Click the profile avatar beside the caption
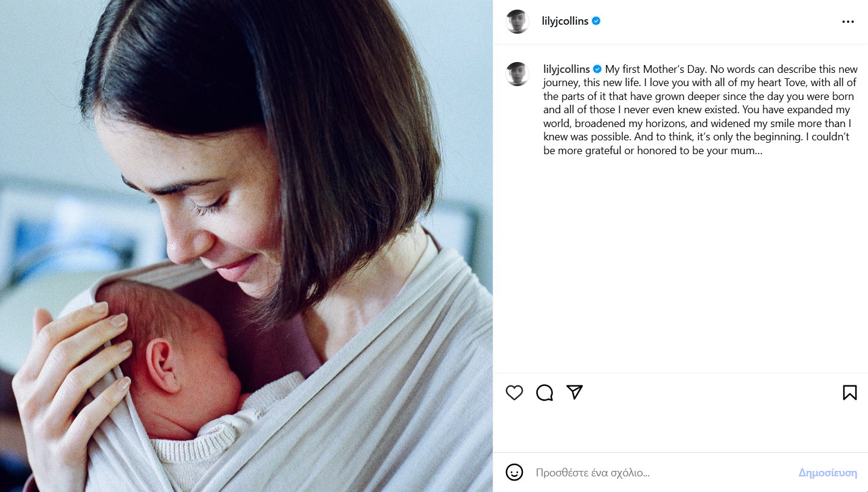The width and height of the screenshot is (868, 492). coord(517,74)
